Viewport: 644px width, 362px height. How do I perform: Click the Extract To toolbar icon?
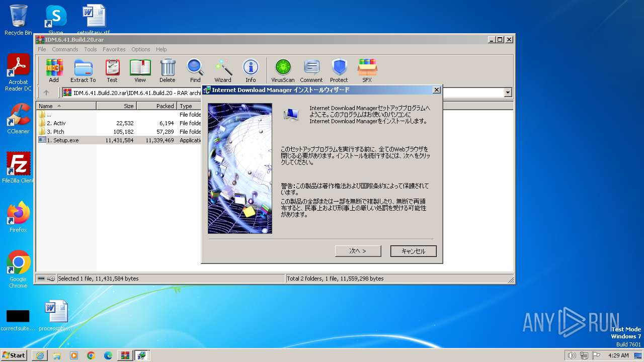click(83, 71)
